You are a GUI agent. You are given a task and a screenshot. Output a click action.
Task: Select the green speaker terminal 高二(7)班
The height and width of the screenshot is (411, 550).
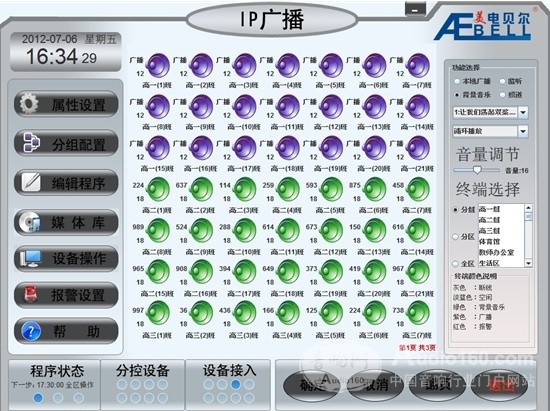(418, 190)
